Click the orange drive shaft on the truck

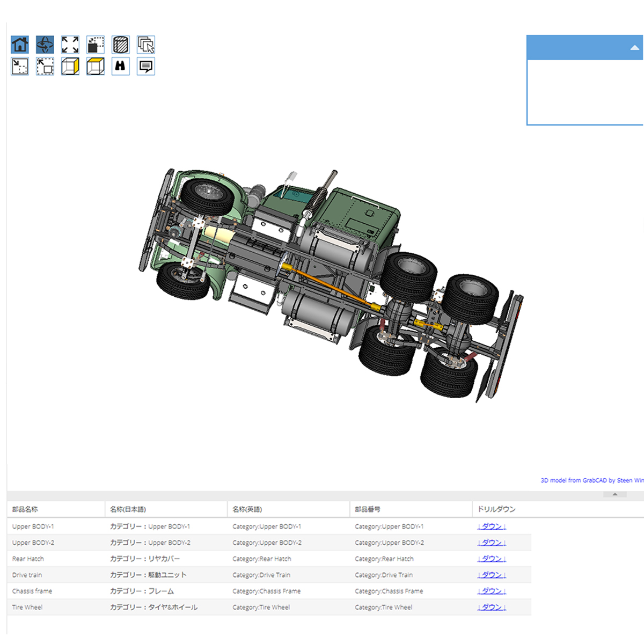pyautogui.click(x=330, y=286)
